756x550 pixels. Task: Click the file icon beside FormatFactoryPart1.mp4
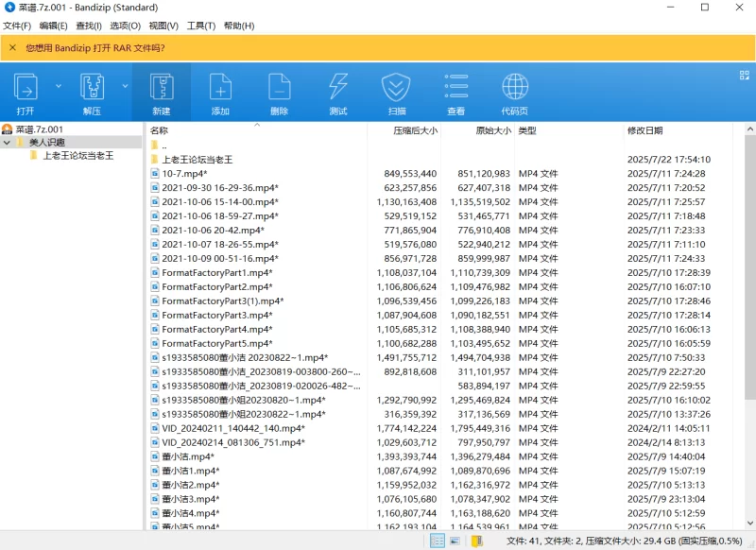pyautogui.click(x=155, y=273)
